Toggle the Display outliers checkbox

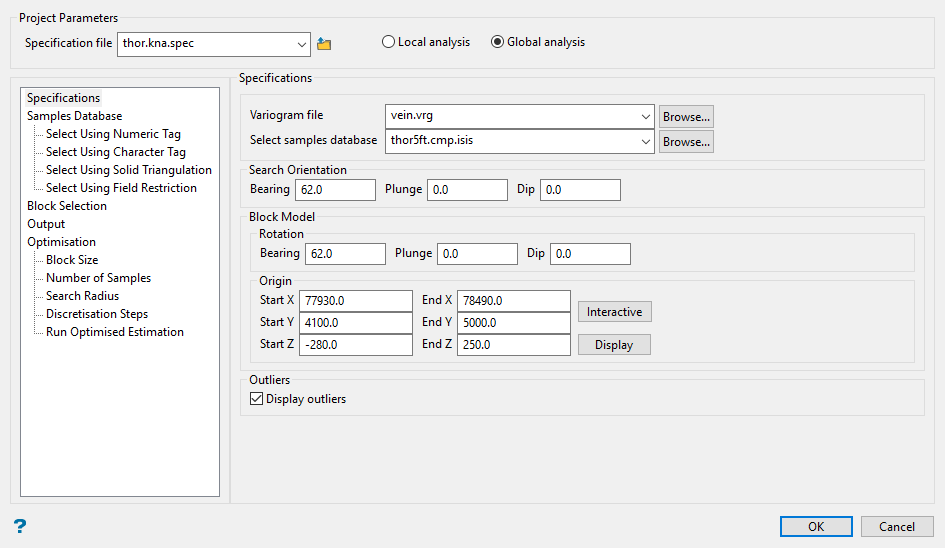coord(257,399)
